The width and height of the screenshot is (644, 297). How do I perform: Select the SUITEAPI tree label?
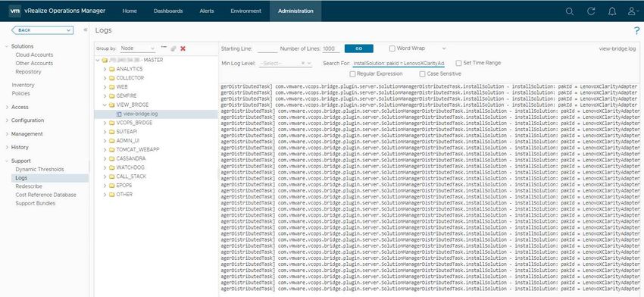point(127,132)
